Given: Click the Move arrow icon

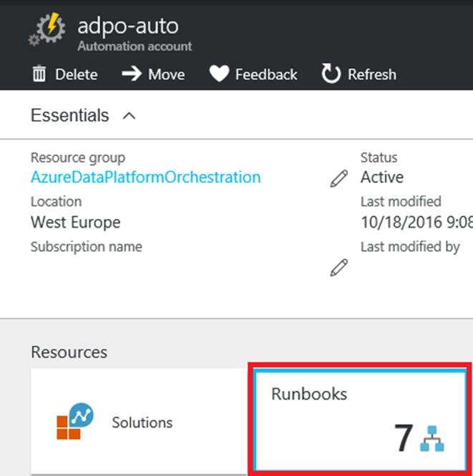Looking at the screenshot, I should (x=131, y=74).
